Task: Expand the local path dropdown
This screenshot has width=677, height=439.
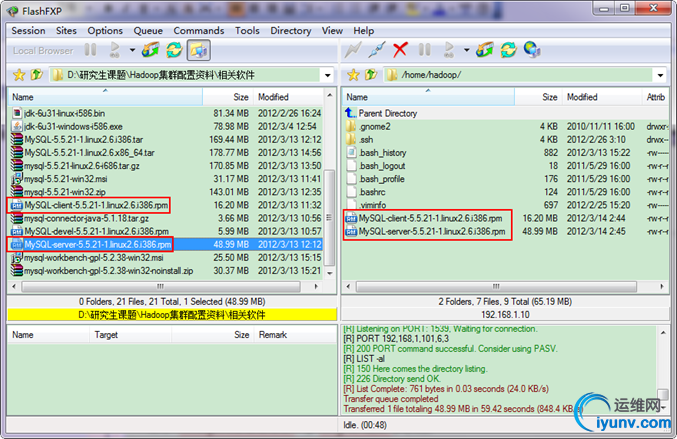Action: coord(328,76)
